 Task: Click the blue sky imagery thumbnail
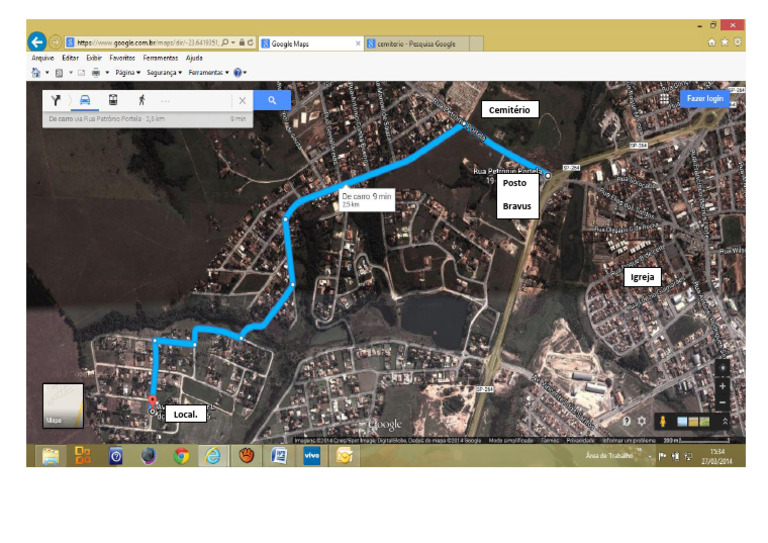682,422
